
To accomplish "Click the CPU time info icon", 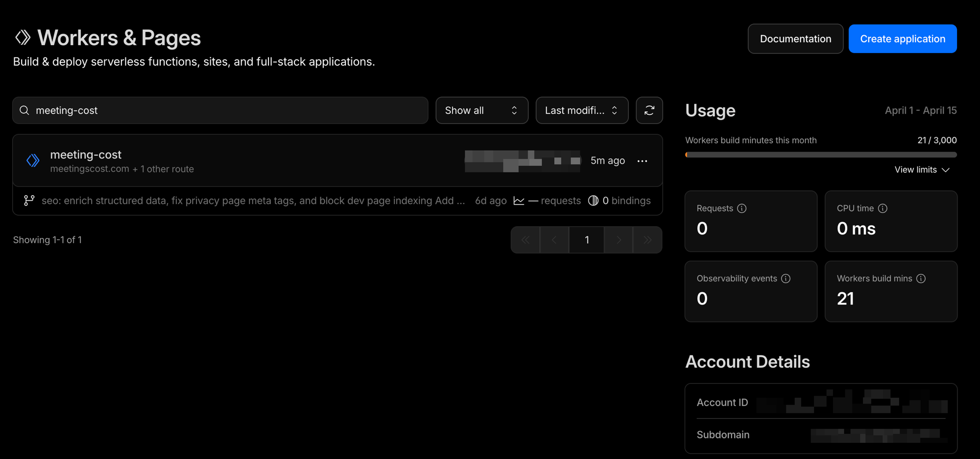I will point(883,208).
